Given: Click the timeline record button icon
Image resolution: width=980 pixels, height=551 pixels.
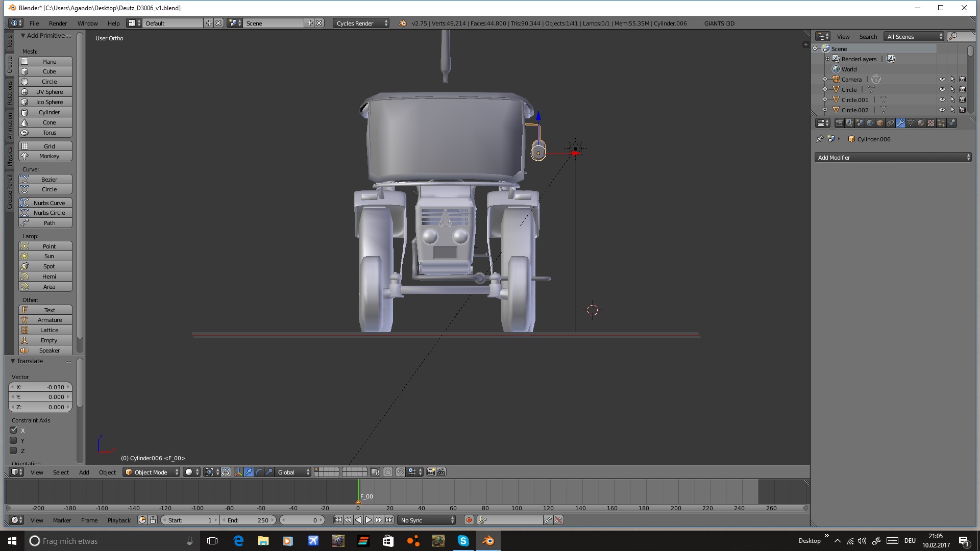Looking at the screenshot, I should [469, 520].
